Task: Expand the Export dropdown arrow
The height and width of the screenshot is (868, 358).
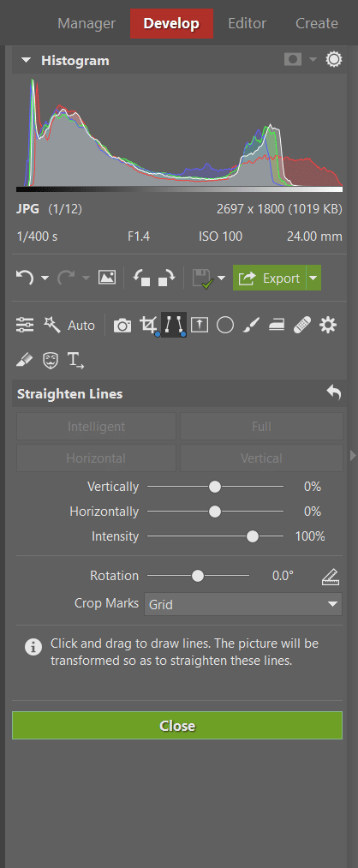Action: click(x=313, y=278)
